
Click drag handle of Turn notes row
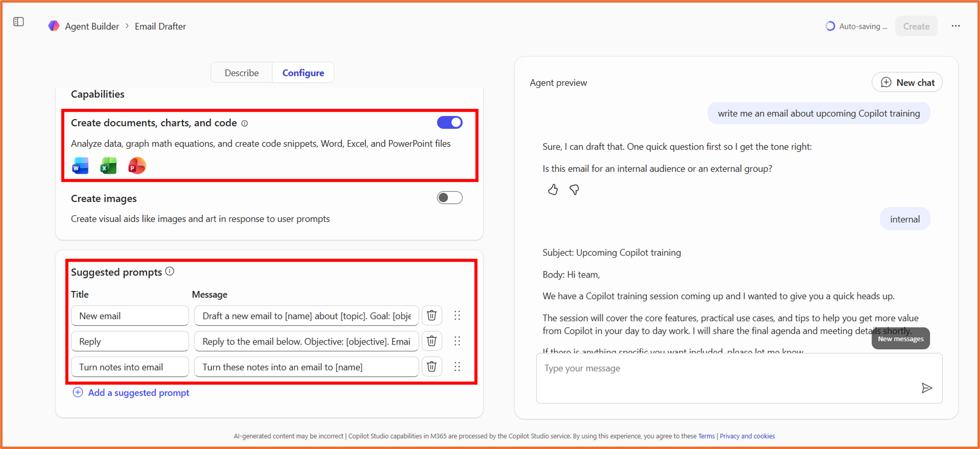coord(457,367)
